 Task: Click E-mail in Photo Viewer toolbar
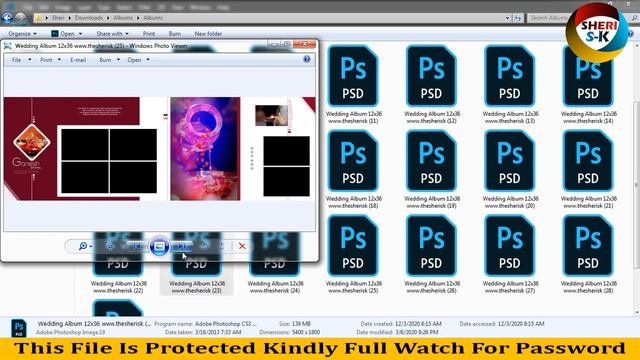pos(78,60)
